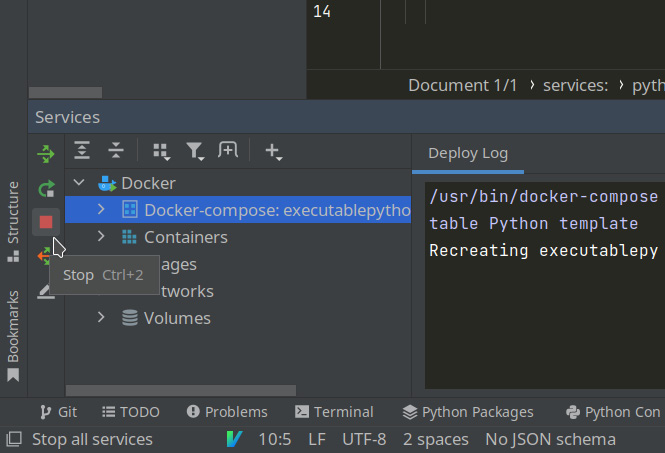Expand the Containers node

pyautogui.click(x=101, y=236)
